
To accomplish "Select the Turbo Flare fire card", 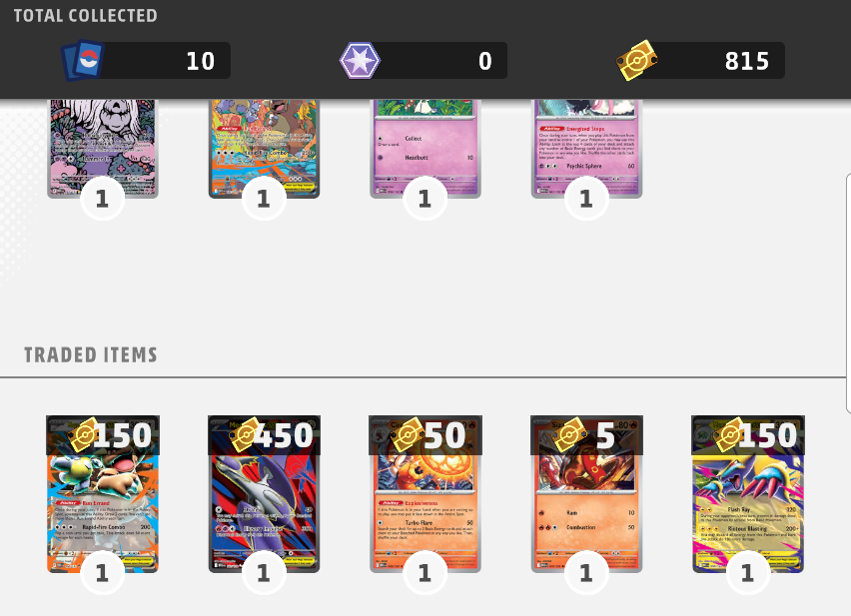I will click(425, 494).
